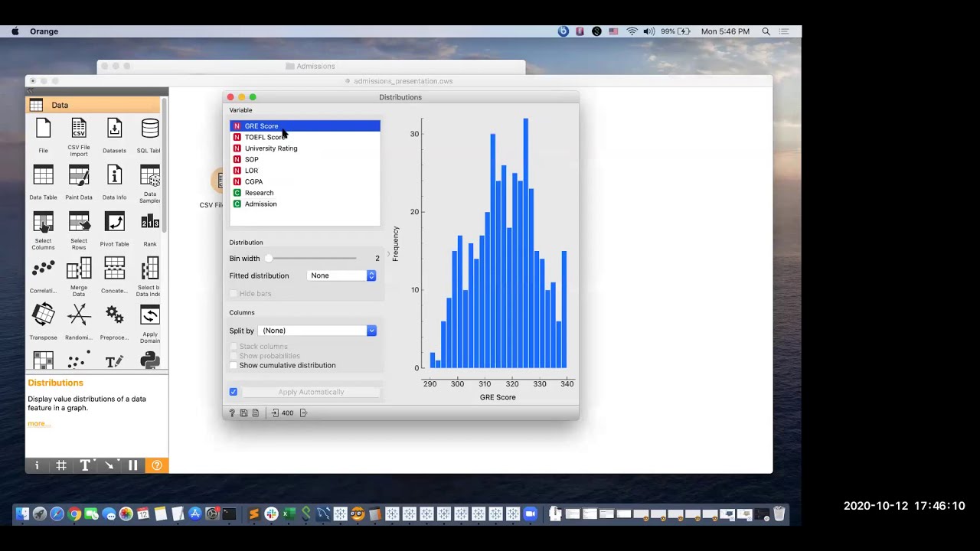Select GRE Score variable
Viewport: 980px width, 551px height.
(x=305, y=126)
